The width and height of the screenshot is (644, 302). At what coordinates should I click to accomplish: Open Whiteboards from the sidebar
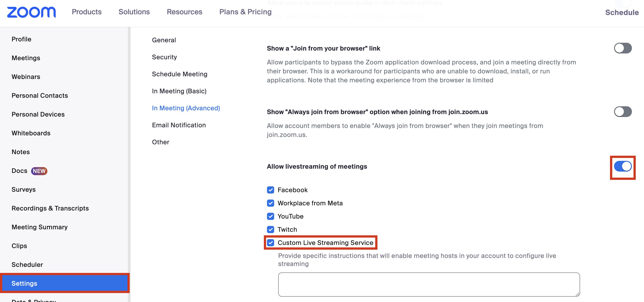(31, 133)
